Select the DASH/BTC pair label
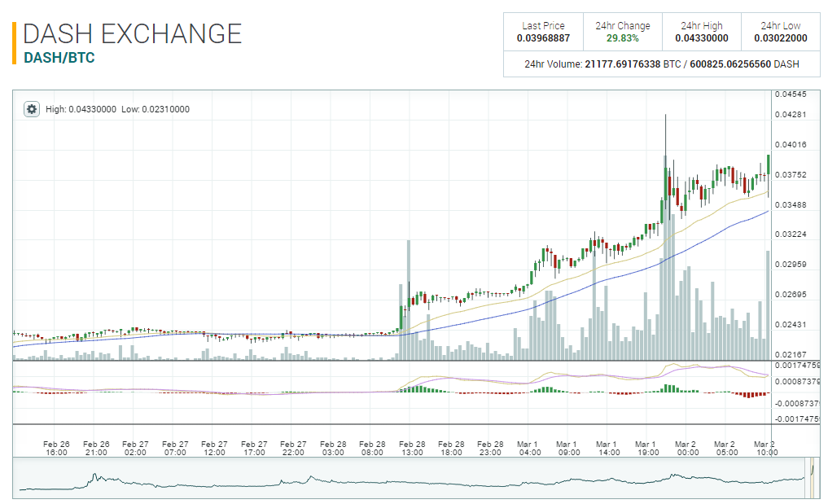Screen dimensions: 828x504 pyautogui.click(x=59, y=59)
